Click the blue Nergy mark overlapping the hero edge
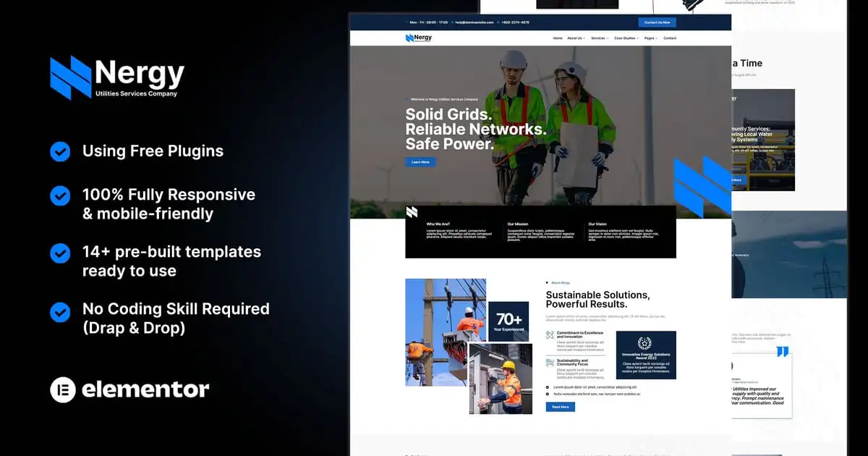This screenshot has width=868, height=456. (x=702, y=187)
